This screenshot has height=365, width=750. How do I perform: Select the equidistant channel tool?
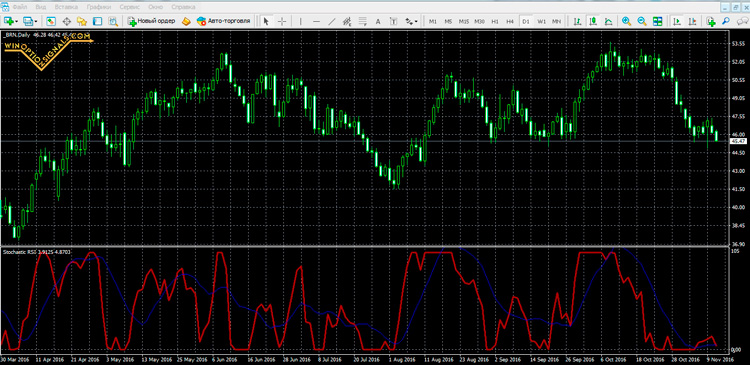coord(347,22)
